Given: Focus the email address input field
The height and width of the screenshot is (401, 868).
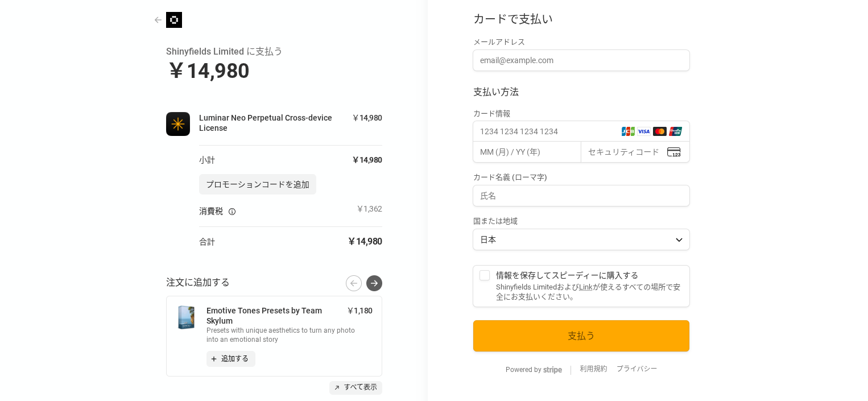Looking at the screenshot, I should pos(581,60).
